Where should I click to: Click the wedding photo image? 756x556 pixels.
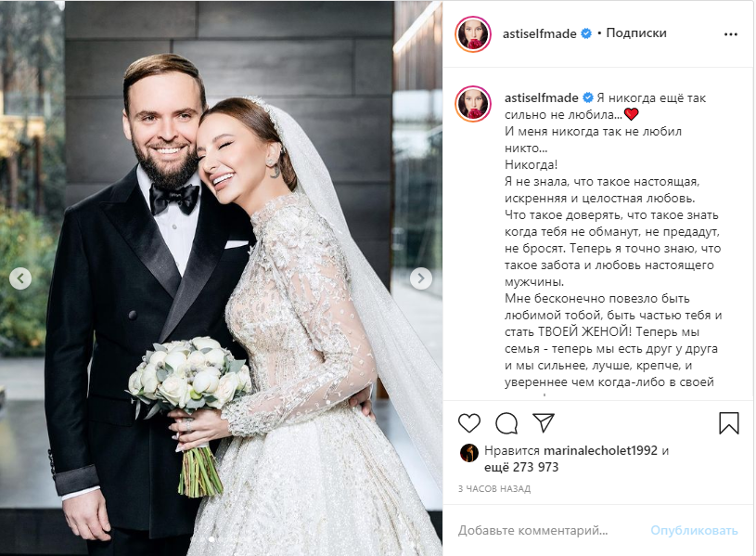(x=222, y=278)
